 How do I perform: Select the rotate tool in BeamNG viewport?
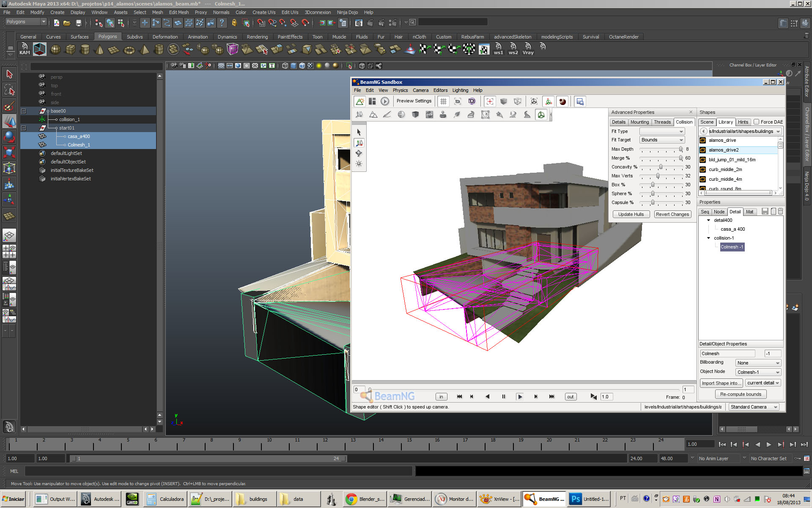(x=359, y=153)
